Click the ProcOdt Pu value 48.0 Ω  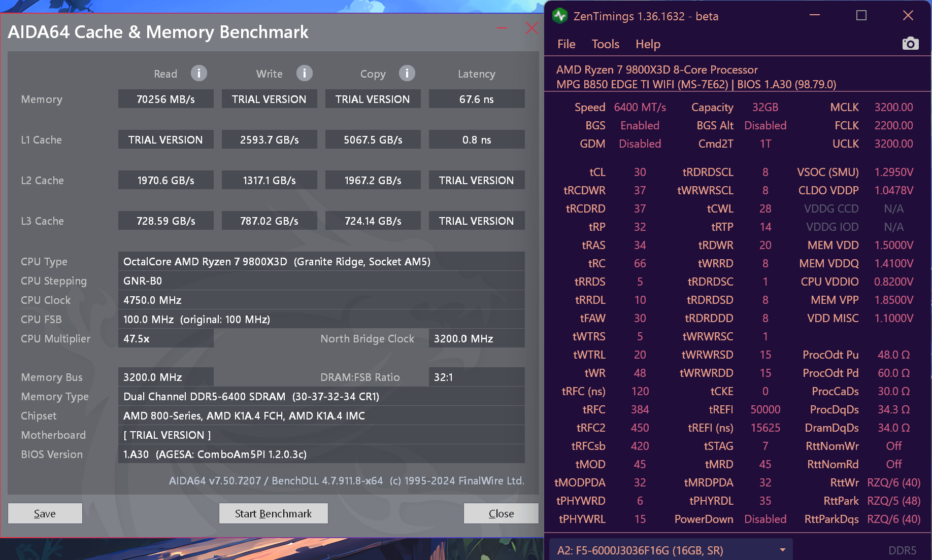(x=893, y=355)
